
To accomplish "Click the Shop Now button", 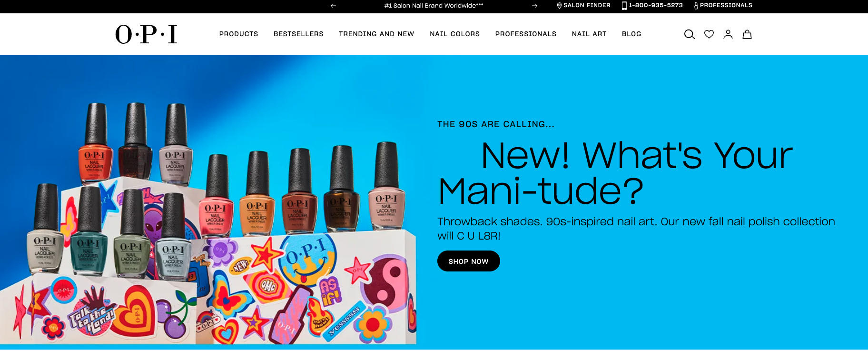I will pyautogui.click(x=469, y=261).
